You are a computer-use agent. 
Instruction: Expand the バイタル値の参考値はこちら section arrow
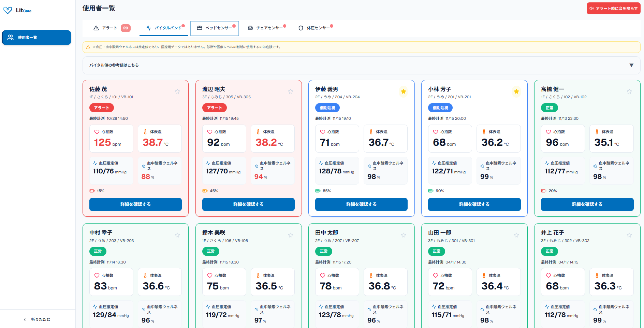631,65
